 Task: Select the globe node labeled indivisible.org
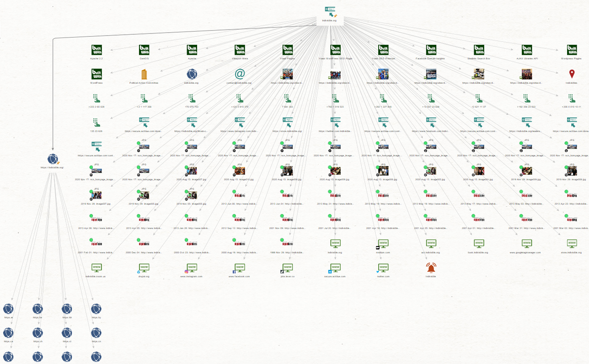[x=192, y=74]
